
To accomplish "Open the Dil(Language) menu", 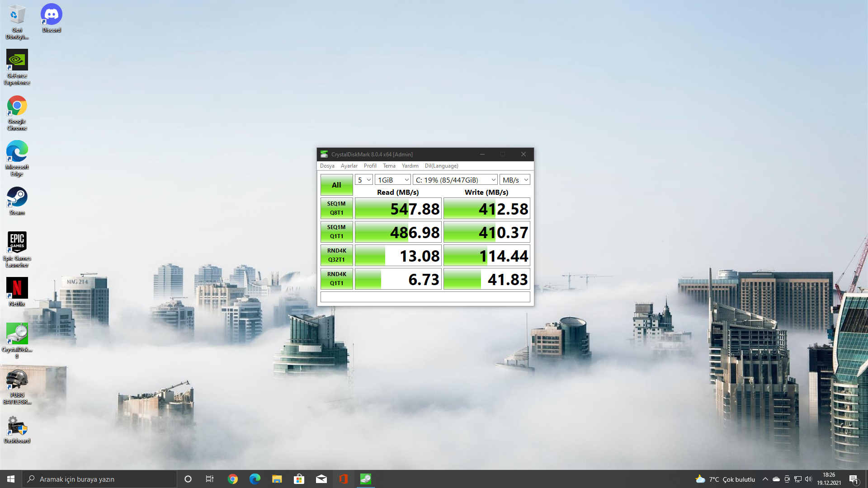I will pos(441,166).
